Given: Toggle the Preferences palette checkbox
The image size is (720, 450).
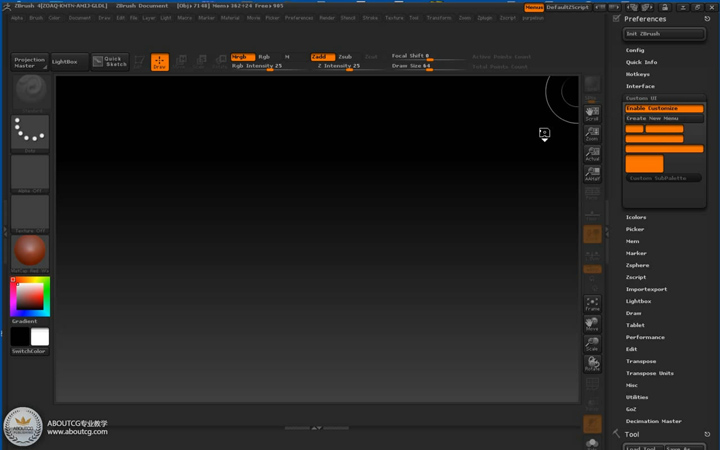Looking at the screenshot, I should (616, 18).
